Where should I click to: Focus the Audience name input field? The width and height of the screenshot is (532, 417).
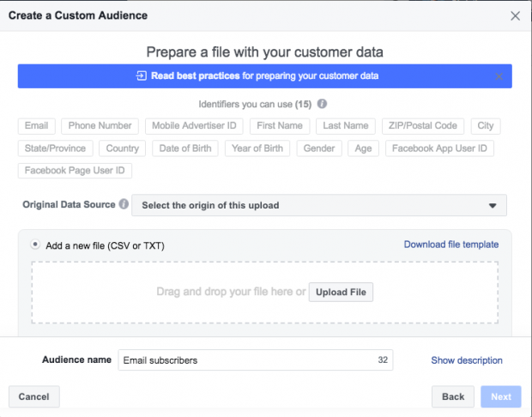256,360
